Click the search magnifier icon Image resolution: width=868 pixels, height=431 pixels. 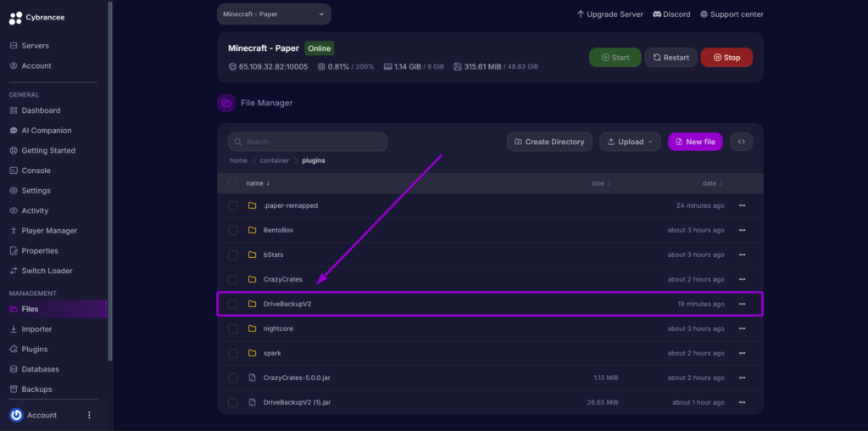coord(238,142)
